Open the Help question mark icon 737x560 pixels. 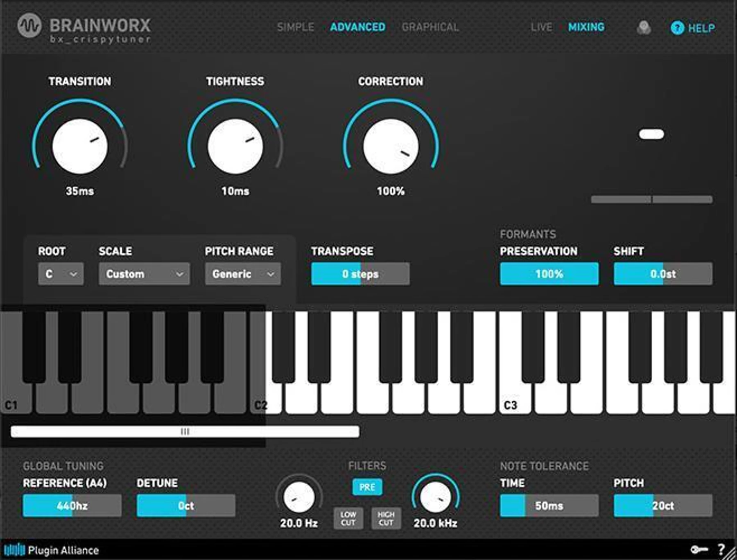677,28
